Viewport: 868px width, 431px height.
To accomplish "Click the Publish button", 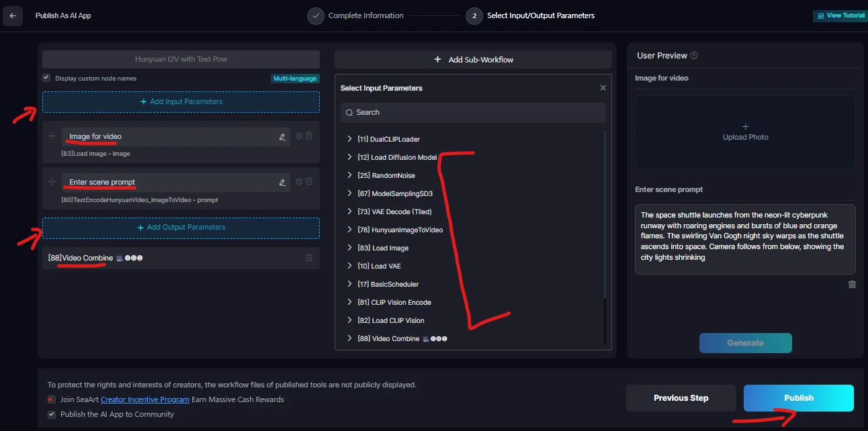I will (x=798, y=398).
